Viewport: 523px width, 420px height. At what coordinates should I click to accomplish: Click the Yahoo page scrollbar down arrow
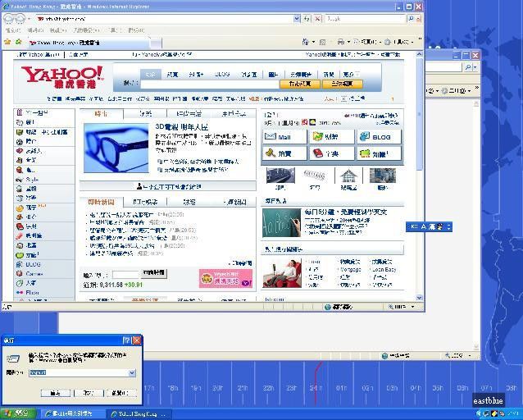[419, 298]
